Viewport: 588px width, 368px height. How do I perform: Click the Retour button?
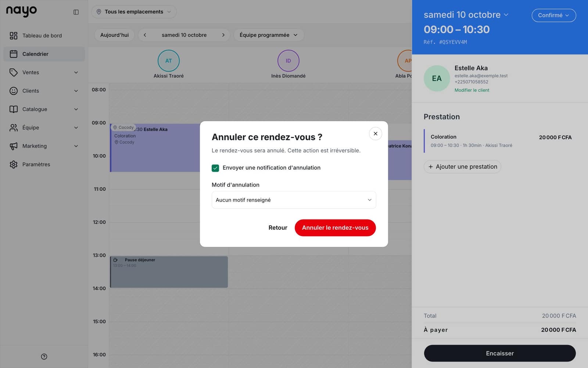click(x=278, y=228)
